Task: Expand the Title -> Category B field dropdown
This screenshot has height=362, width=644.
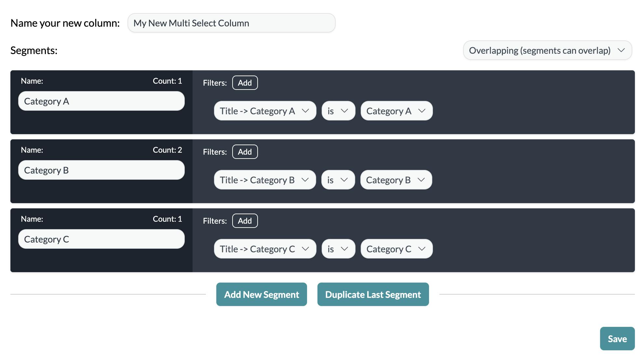Action: pyautogui.click(x=264, y=179)
